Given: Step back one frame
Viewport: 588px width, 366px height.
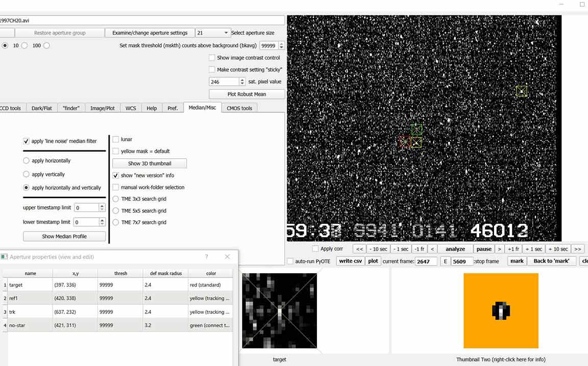Looking at the screenshot, I should pyautogui.click(x=420, y=249).
